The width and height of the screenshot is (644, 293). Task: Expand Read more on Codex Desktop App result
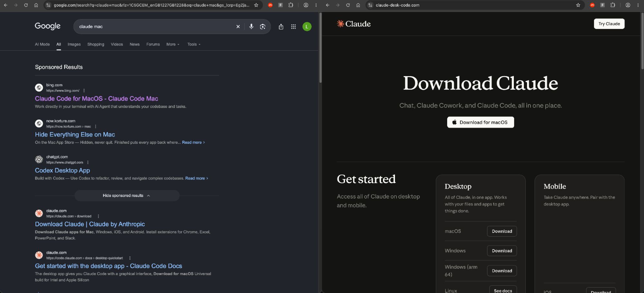[197, 178]
